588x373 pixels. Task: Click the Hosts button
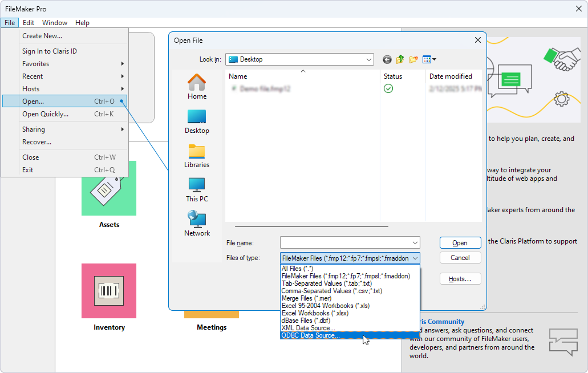tap(460, 278)
